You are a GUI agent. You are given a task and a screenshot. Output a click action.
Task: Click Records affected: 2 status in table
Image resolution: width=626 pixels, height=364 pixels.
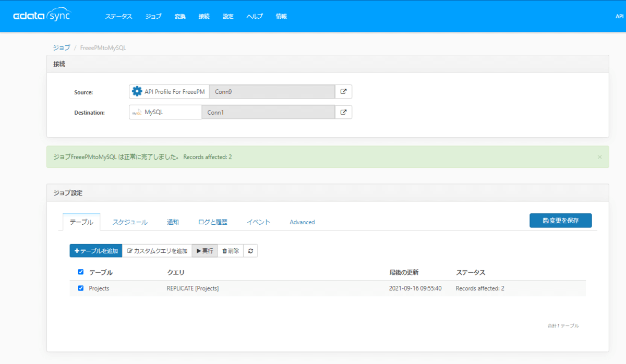tap(480, 288)
